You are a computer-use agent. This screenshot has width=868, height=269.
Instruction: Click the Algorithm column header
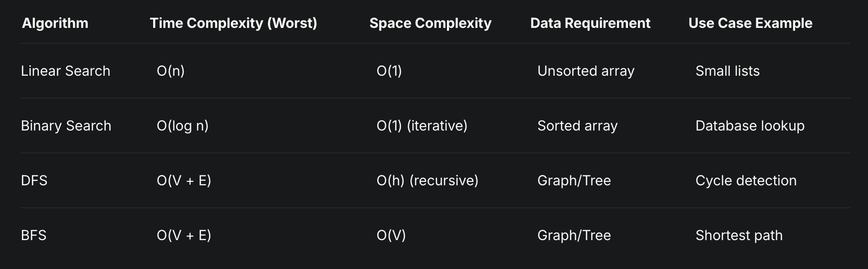55,23
